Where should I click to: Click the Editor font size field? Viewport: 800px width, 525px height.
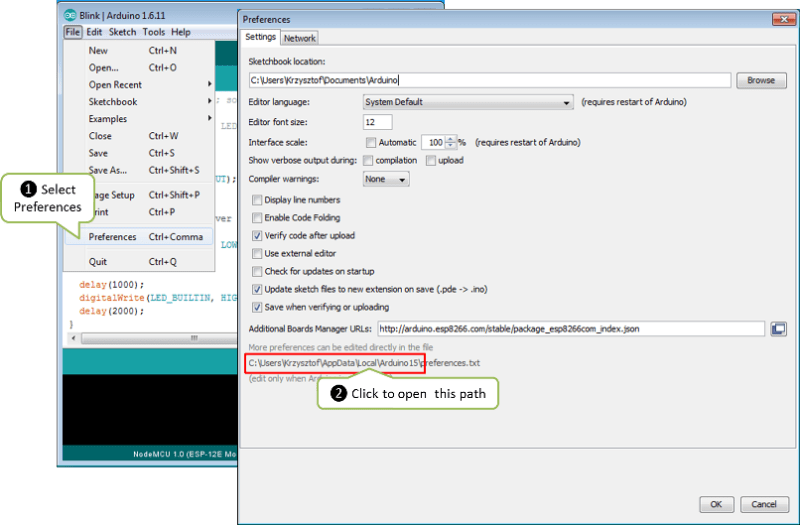pos(378,122)
